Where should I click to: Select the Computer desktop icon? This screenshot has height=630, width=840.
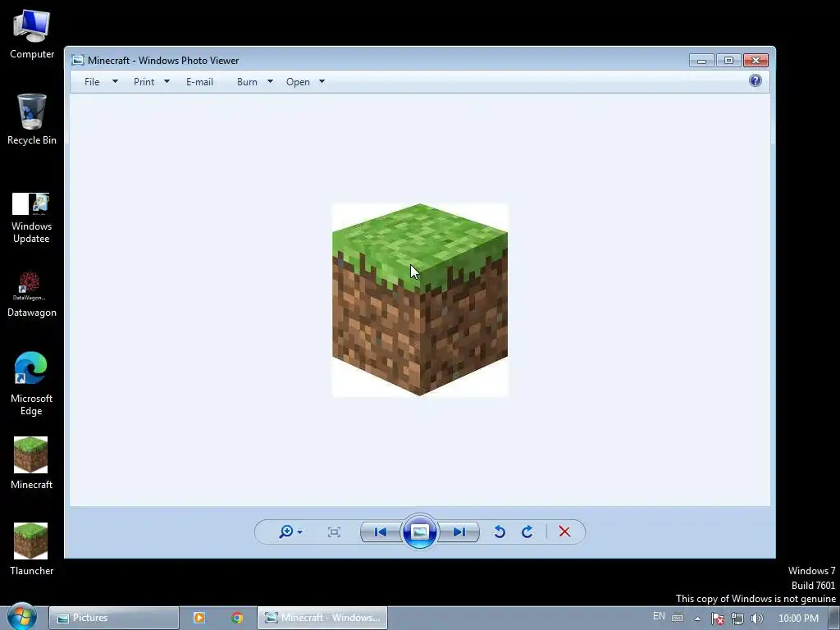32,34
